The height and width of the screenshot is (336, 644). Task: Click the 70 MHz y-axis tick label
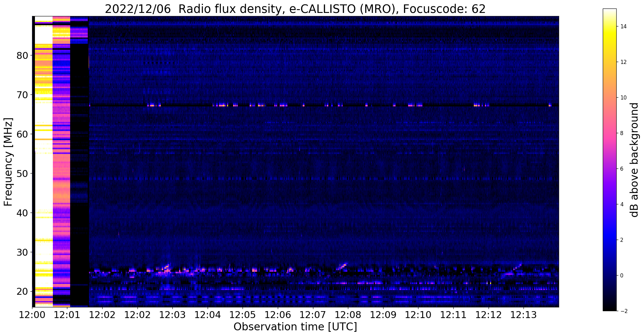point(22,95)
